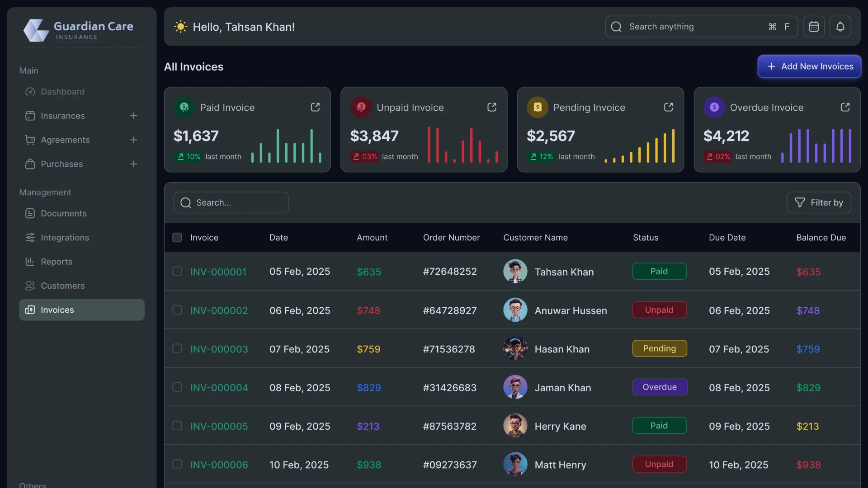Image resolution: width=868 pixels, height=488 pixels.
Task: Go to Dashboard in the sidebar
Action: click(62, 92)
